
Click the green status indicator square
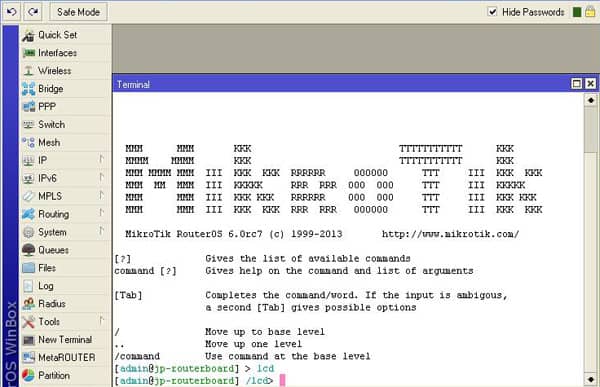(577, 12)
